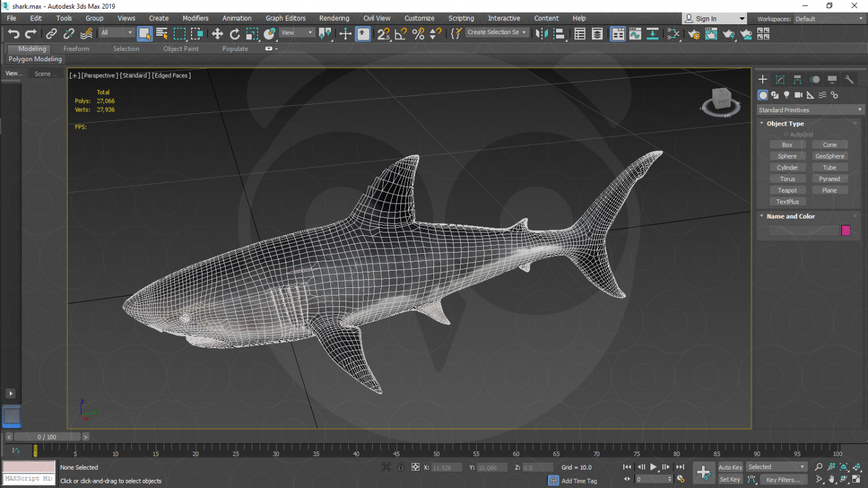The height and width of the screenshot is (488, 868).
Task: Switch to the Modify panel
Action: pyautogui.click(x=780, y=79)
